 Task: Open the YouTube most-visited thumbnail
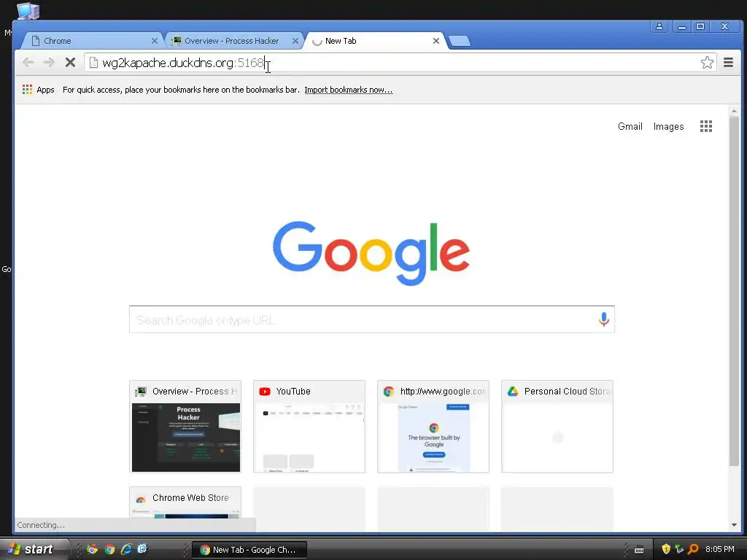[309, 426]
